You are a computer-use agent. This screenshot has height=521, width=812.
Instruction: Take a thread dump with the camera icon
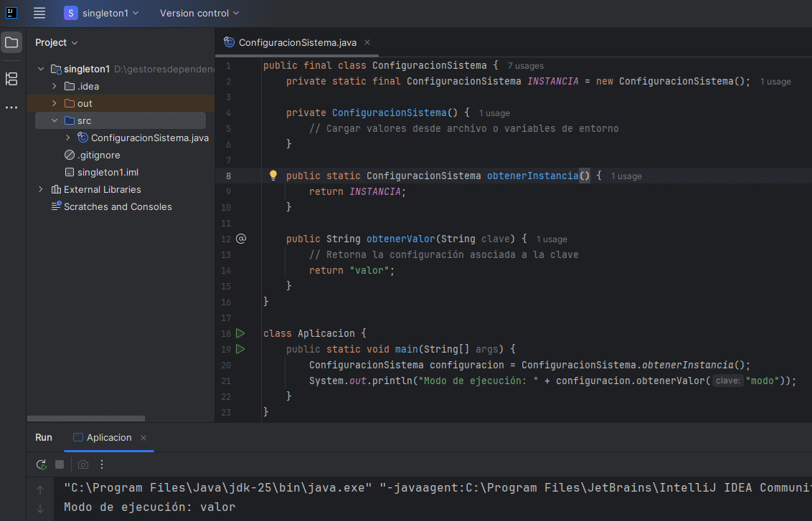[82, 464]
